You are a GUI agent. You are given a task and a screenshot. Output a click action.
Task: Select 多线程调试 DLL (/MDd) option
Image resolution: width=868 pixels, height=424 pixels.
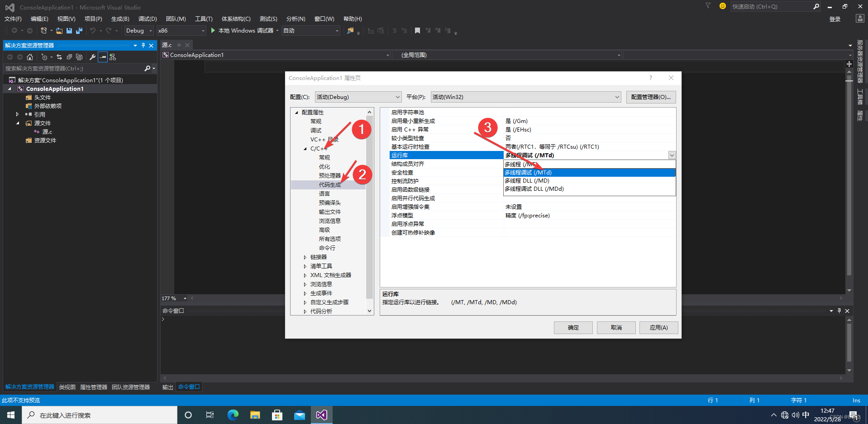[x=590, y=188]
